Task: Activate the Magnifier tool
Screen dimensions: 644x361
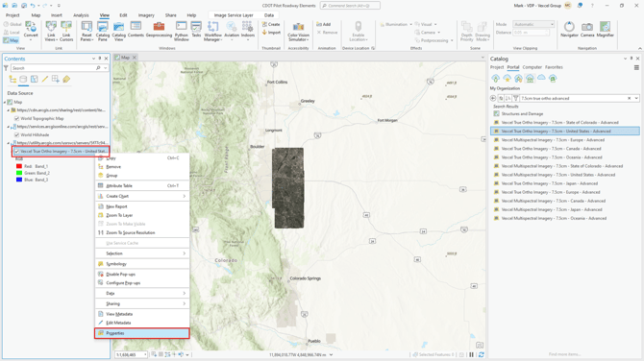Action: coord(605,30)
